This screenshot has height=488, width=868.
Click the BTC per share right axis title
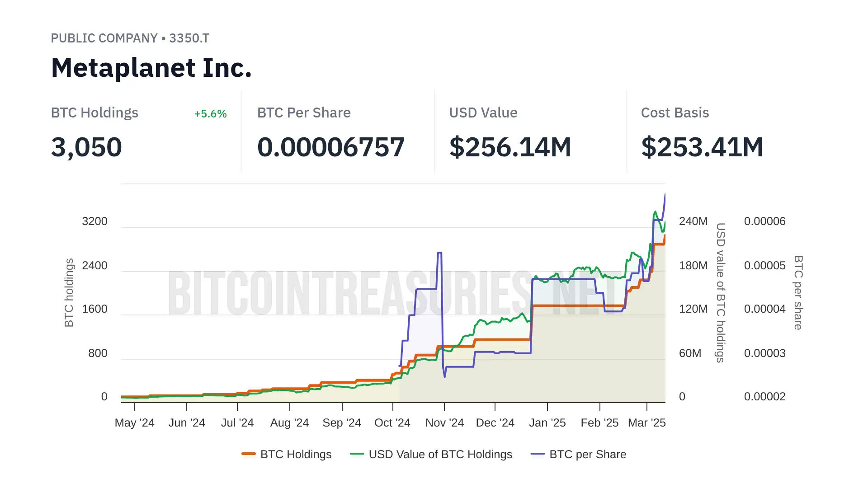pyautogui.click(x=798, y=292)
